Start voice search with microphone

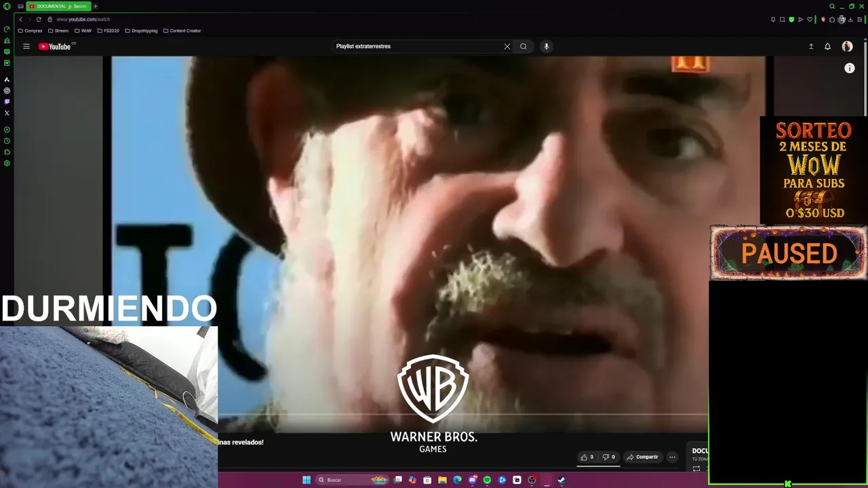[546, 46]
